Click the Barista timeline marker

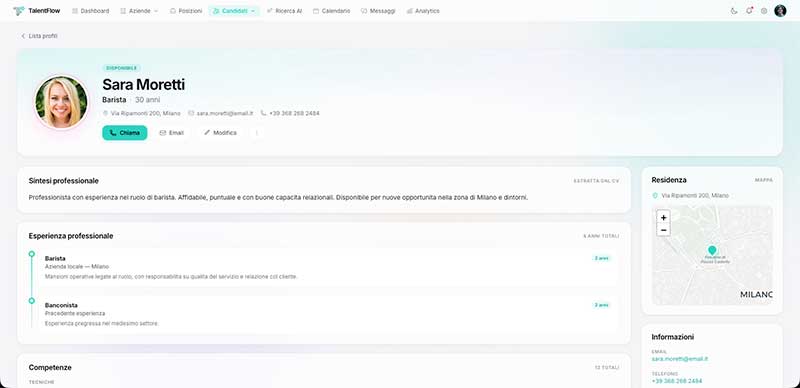32,254
